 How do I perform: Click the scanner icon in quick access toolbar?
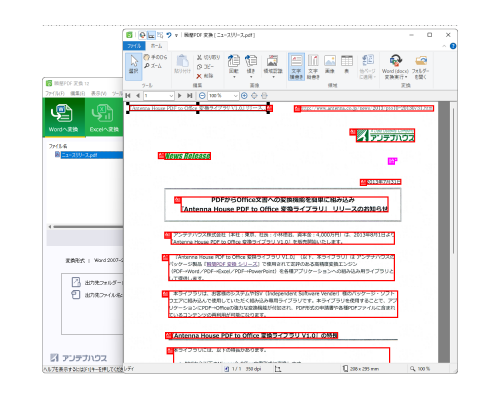(151, 35)
